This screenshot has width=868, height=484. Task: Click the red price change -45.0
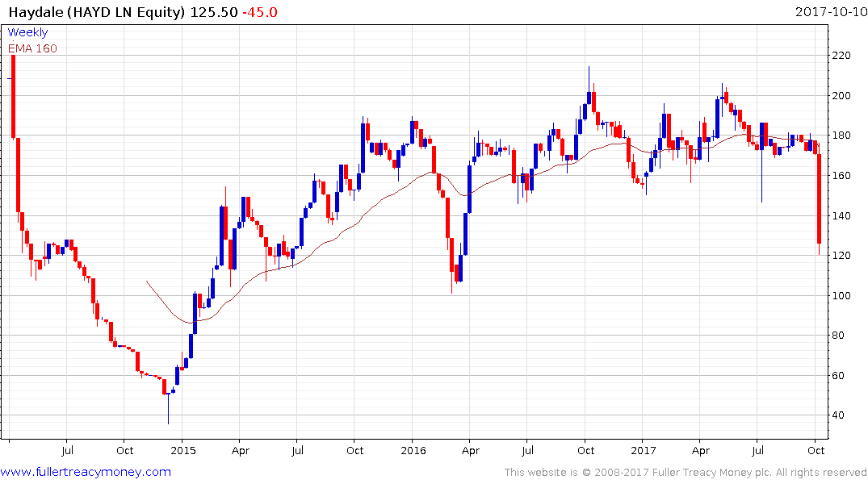[260, 11]
